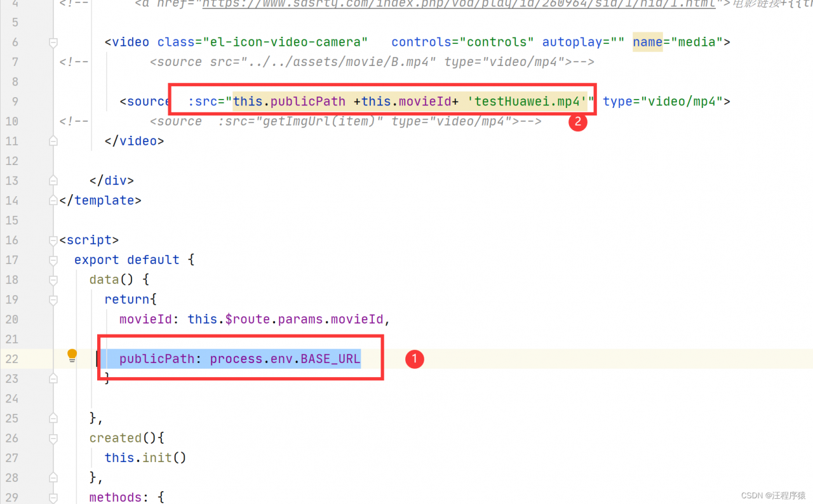Click 'process.env.BASE_URL' value
The width and height of the screenshot is (813, 504).
click(285, 359)
